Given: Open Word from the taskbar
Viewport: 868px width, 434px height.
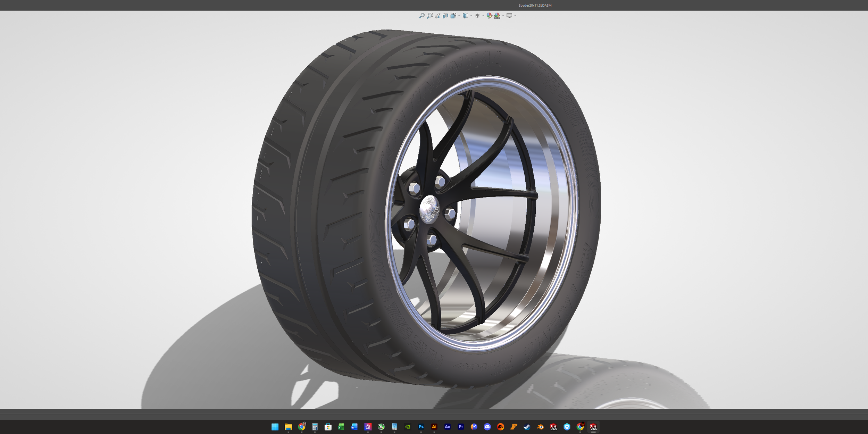Looking at the screenshot, I should coord(354,427).
